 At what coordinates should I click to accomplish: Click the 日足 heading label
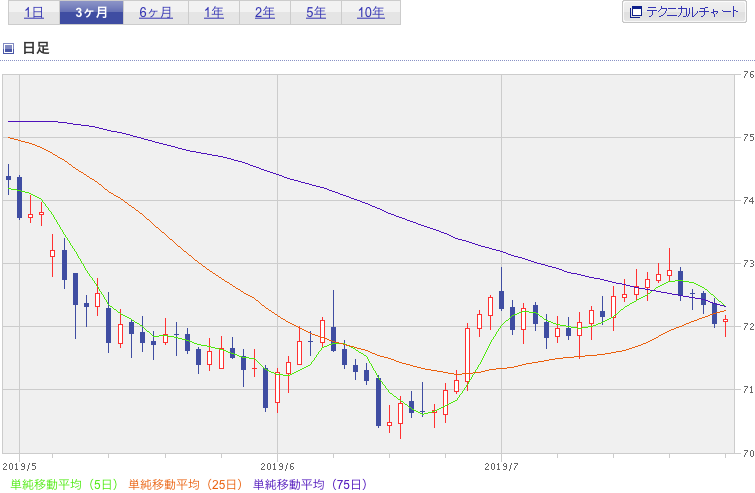tap(36, 48)
